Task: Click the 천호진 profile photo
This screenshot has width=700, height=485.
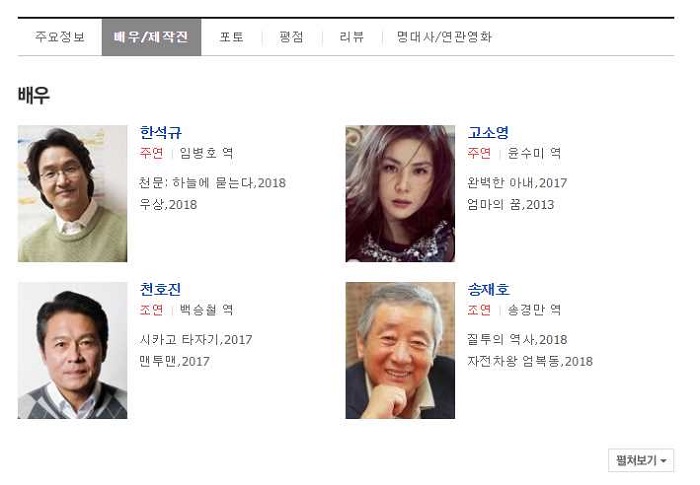Action: point(72,350)
